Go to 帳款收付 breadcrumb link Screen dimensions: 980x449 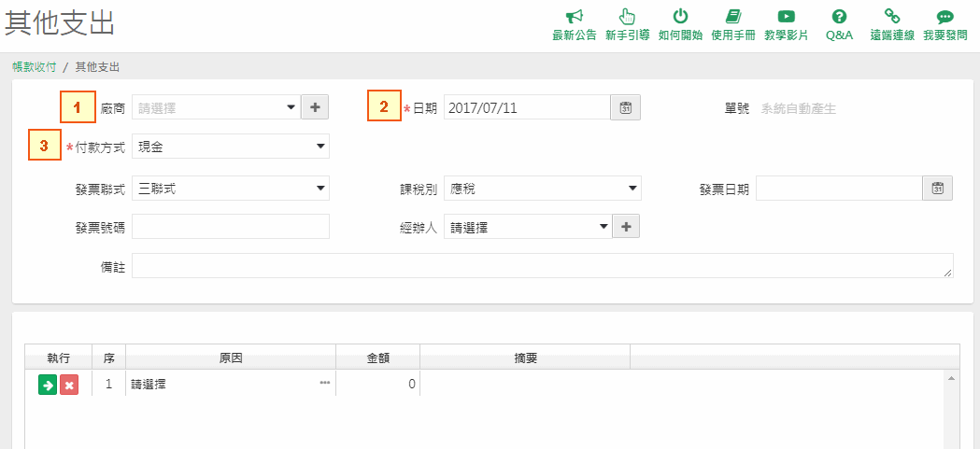point(35,67)
